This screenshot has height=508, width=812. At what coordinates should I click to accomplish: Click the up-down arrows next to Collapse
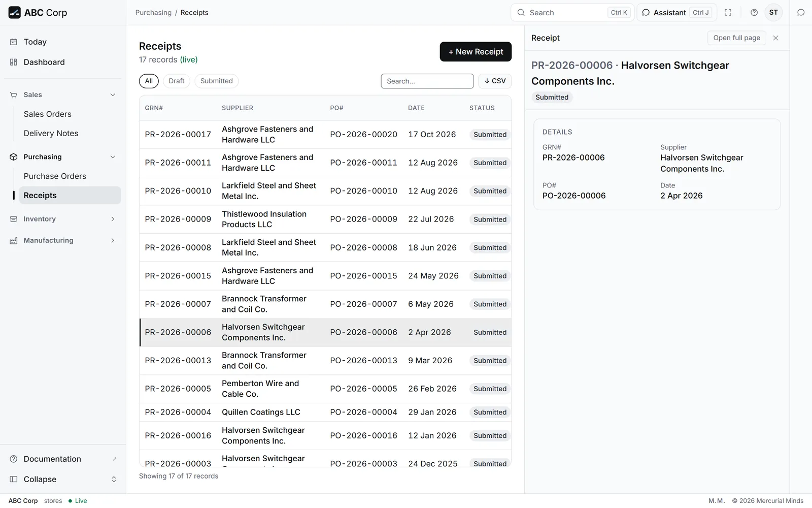114,479
